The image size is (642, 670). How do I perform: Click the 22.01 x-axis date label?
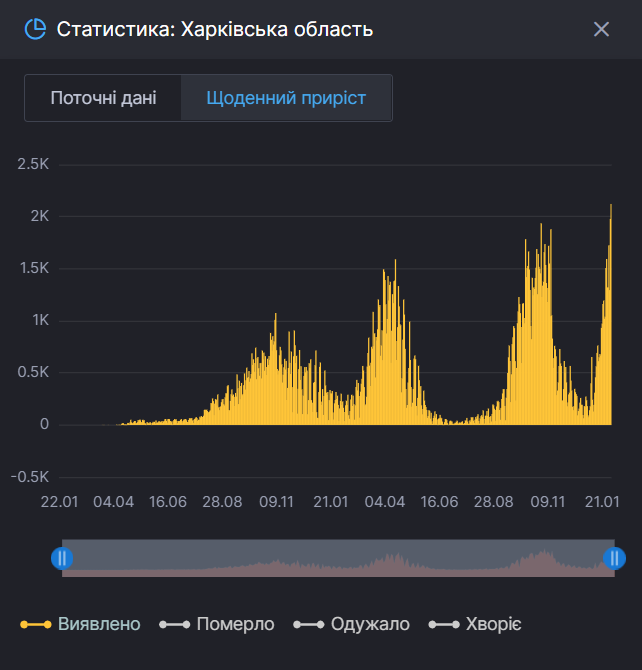[x=59, y=502]
